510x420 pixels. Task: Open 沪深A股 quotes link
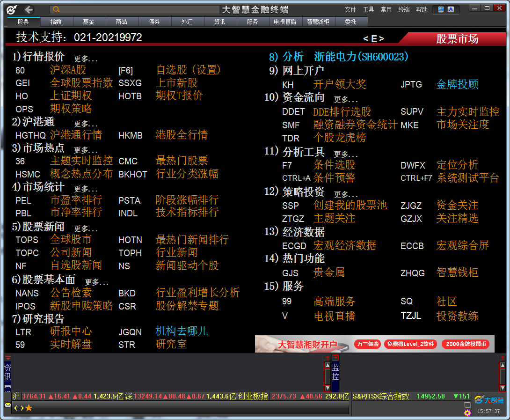click(x=68, y=70)
